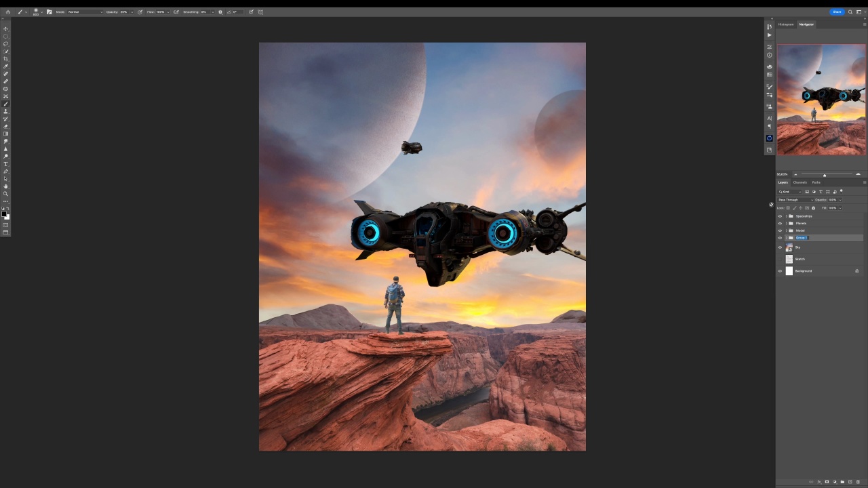
Task: Click the lock all icon in Layers
Action: coord(814,208)
